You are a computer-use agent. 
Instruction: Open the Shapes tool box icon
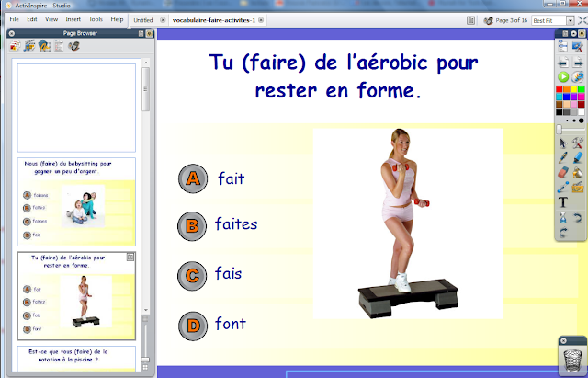point(578,187)
